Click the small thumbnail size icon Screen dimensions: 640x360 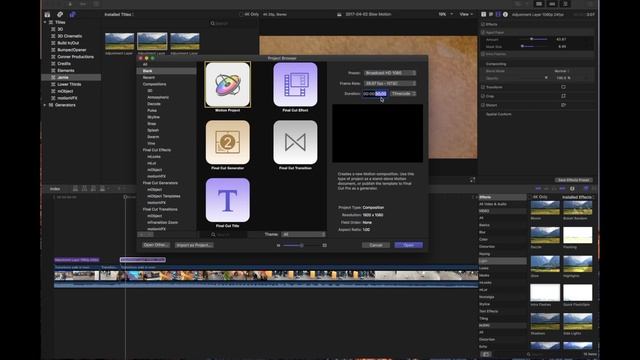(278, 245)
